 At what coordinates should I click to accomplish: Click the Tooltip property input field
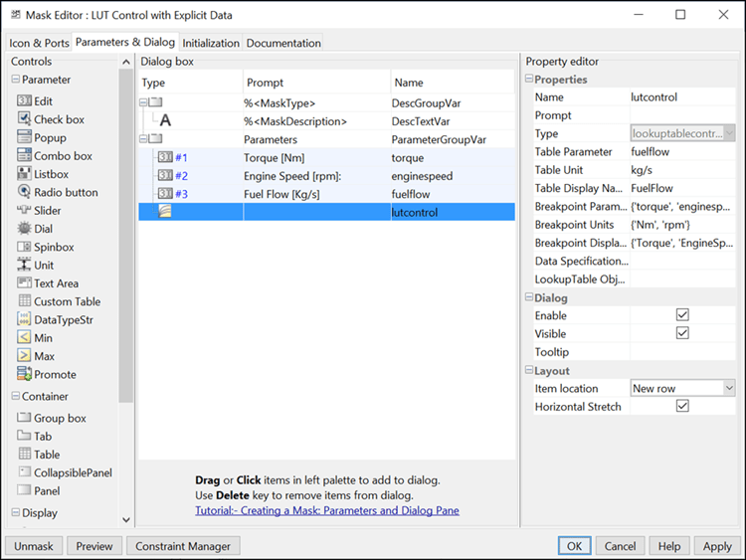point(682,352)
